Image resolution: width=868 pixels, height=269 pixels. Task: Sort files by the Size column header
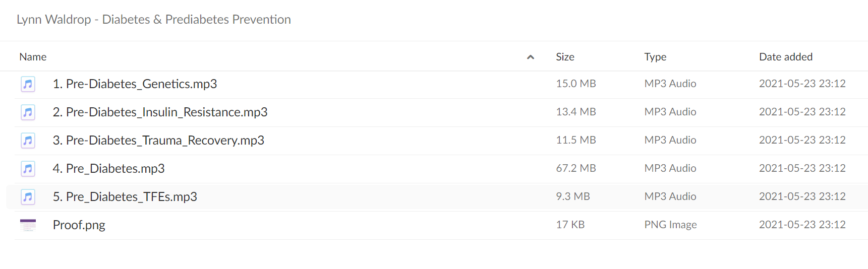click(565, 57)
